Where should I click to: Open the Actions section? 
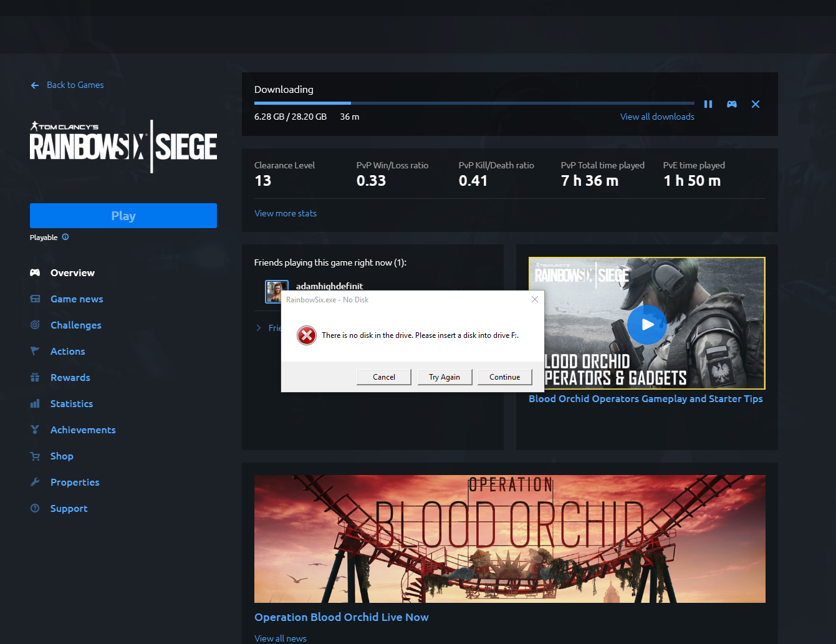[x=67, y=351]
